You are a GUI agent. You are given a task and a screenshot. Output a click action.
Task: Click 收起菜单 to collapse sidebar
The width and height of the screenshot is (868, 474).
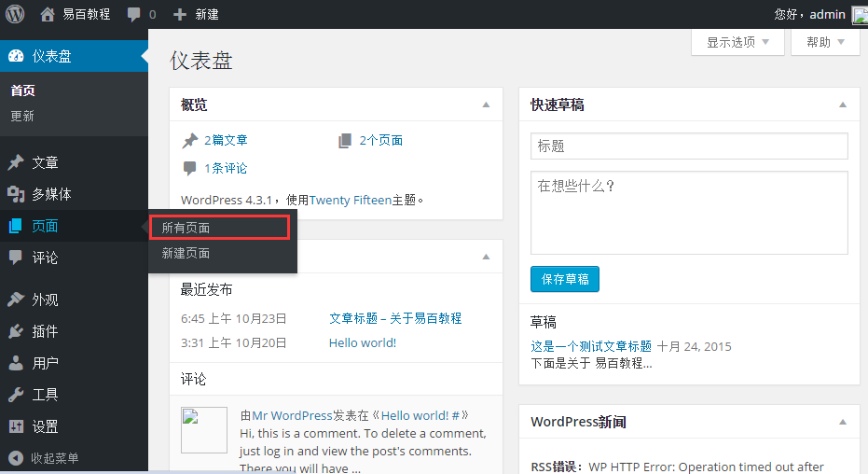click(54, 458)
